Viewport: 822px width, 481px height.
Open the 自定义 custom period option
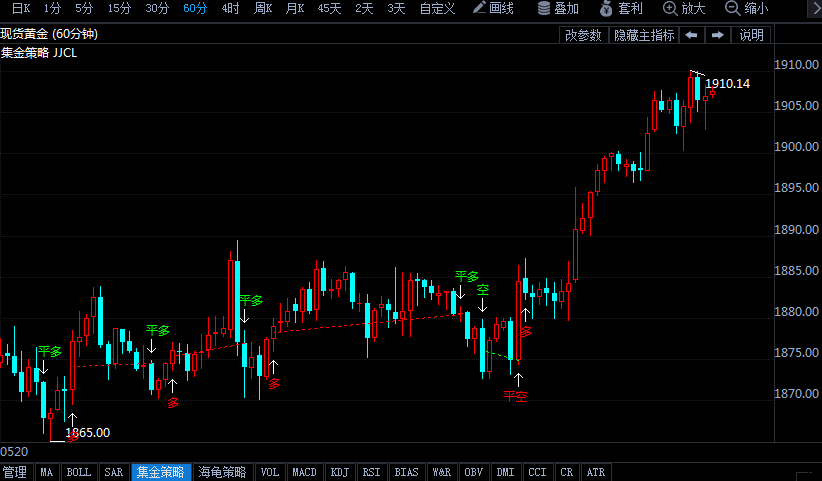click(x=438, y=8)
